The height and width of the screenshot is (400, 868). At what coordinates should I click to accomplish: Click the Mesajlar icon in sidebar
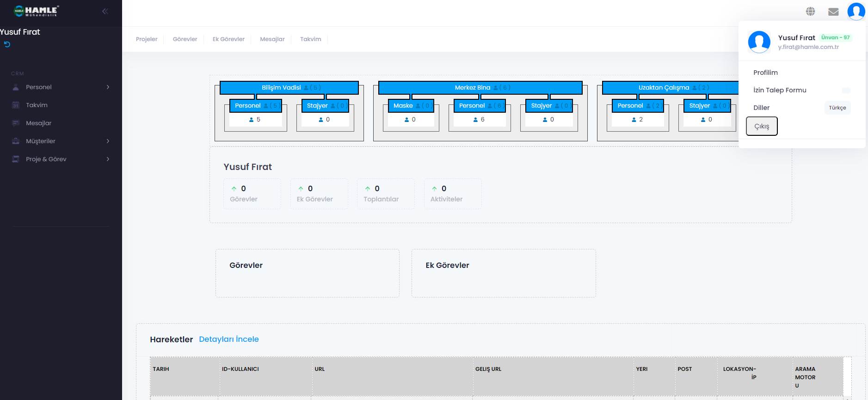point(16,123)
